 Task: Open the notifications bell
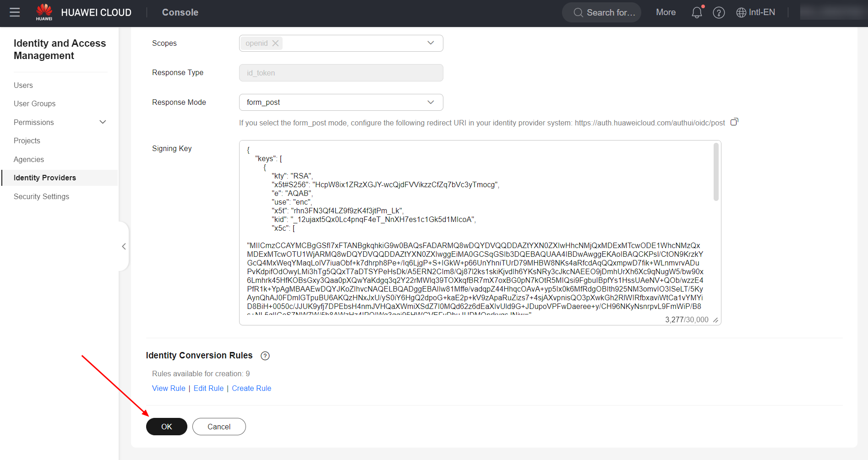click(x=696, y=12)
